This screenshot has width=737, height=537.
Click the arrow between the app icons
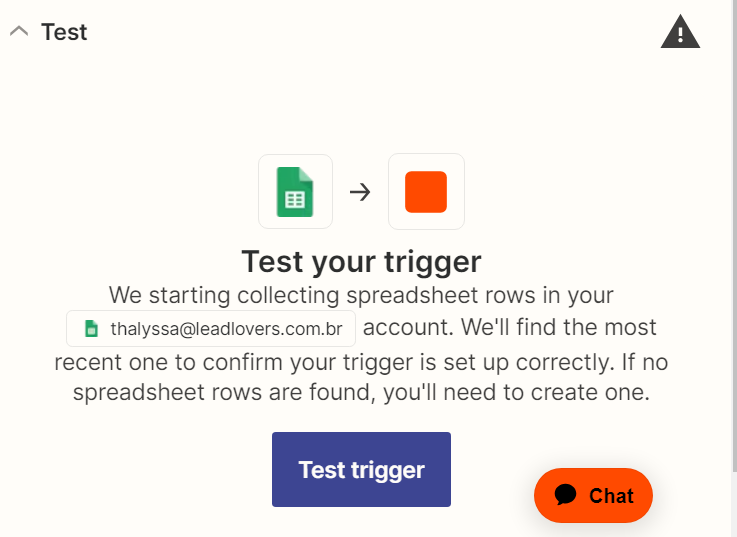tap(360, 191)
